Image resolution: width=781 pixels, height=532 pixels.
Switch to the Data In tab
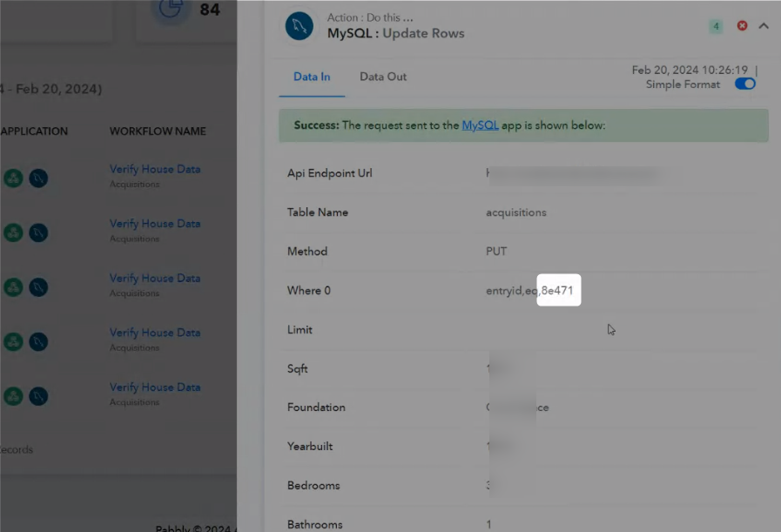tap(312, 77)
